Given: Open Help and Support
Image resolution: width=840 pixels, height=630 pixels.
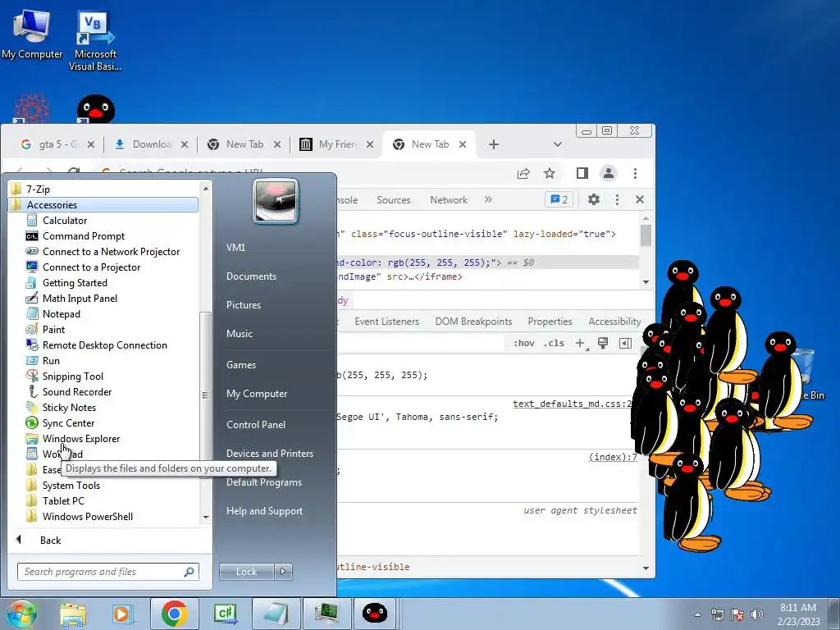Looking at the screenshot, I should pos(264,510).
